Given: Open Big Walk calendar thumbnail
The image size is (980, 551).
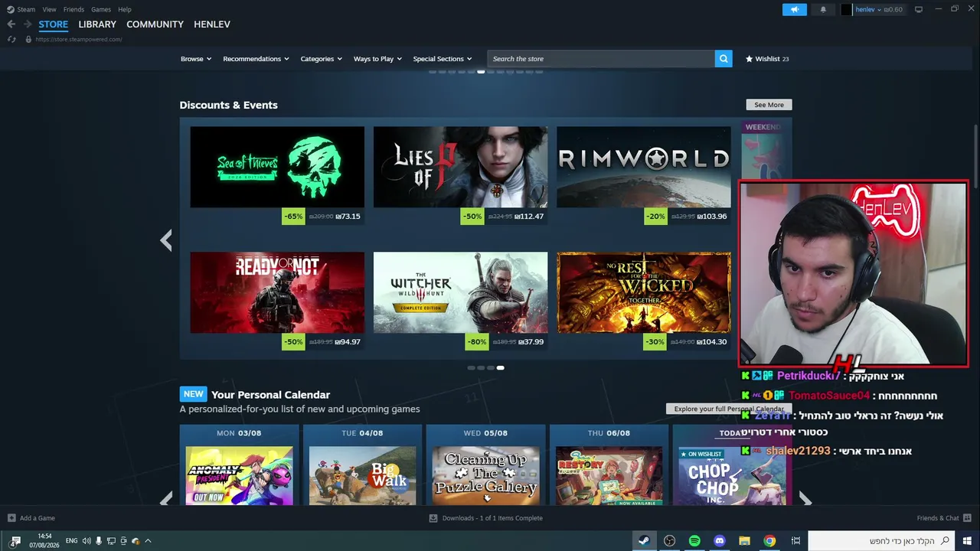Looking at the screenshot, I should tap(362, 475).
